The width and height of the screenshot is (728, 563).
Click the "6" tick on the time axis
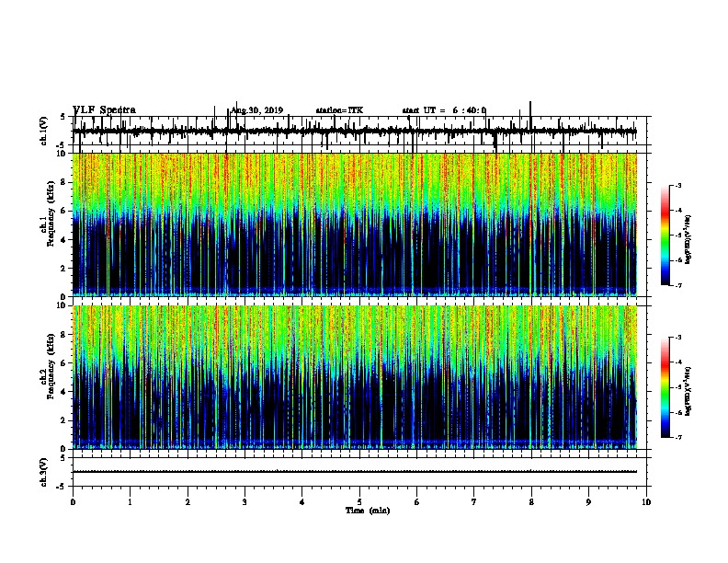tap(417, 502)
